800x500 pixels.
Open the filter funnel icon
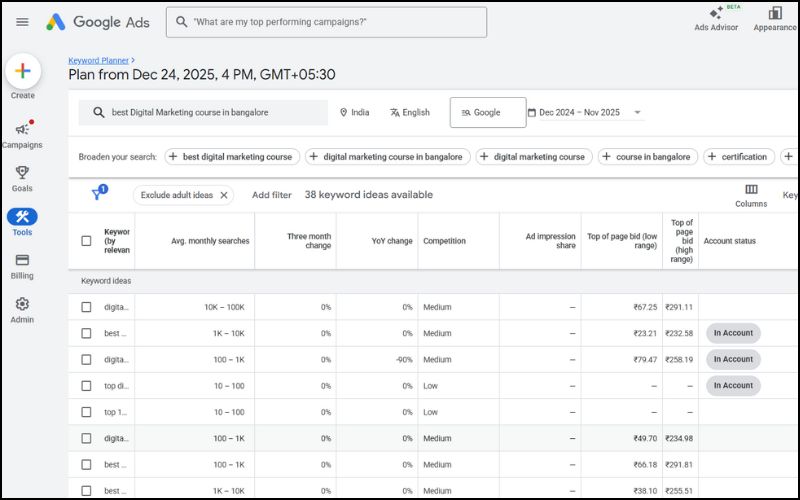click(x=96, y=194)
